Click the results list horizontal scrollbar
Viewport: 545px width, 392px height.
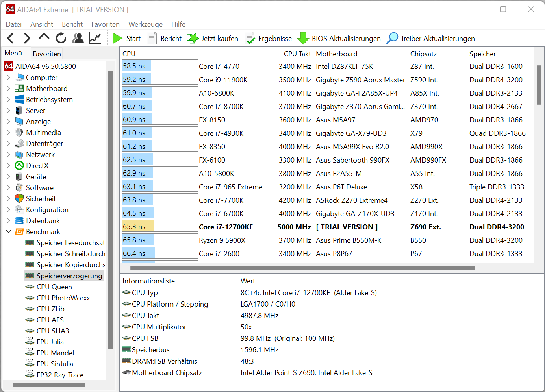tap(302, 268)
